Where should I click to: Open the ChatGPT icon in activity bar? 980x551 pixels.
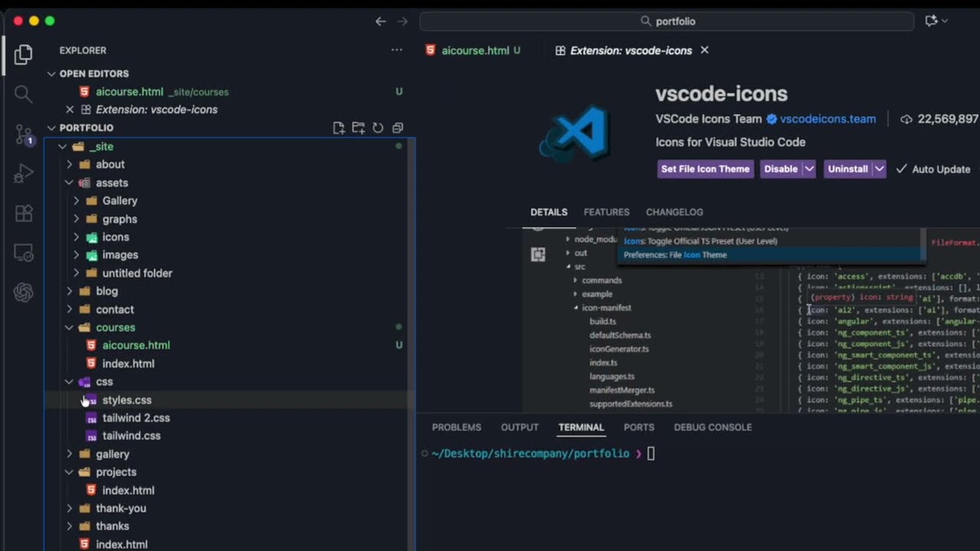(x=23, y=292)
